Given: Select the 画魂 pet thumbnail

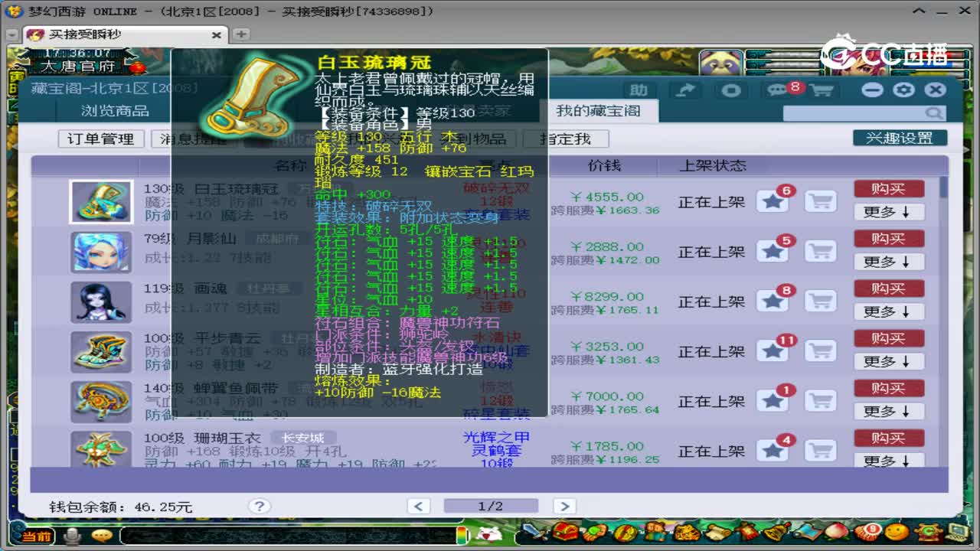Looking at the screenshot, I should [x=101, y=302].
